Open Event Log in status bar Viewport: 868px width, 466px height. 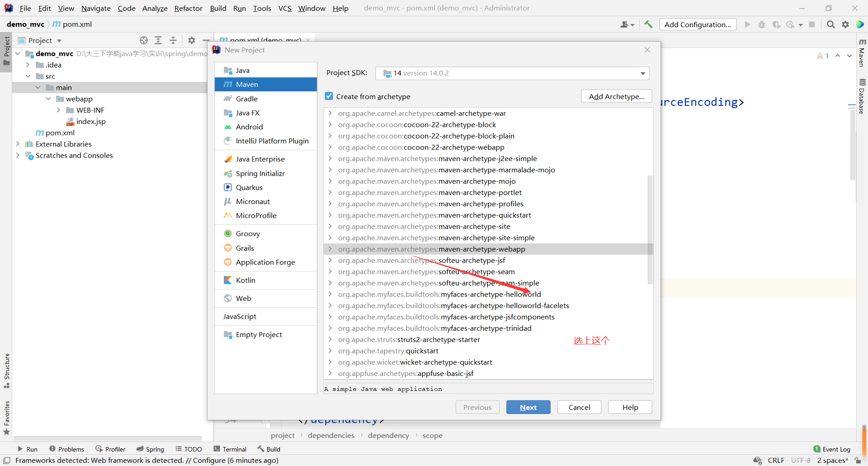coord(831,449)
